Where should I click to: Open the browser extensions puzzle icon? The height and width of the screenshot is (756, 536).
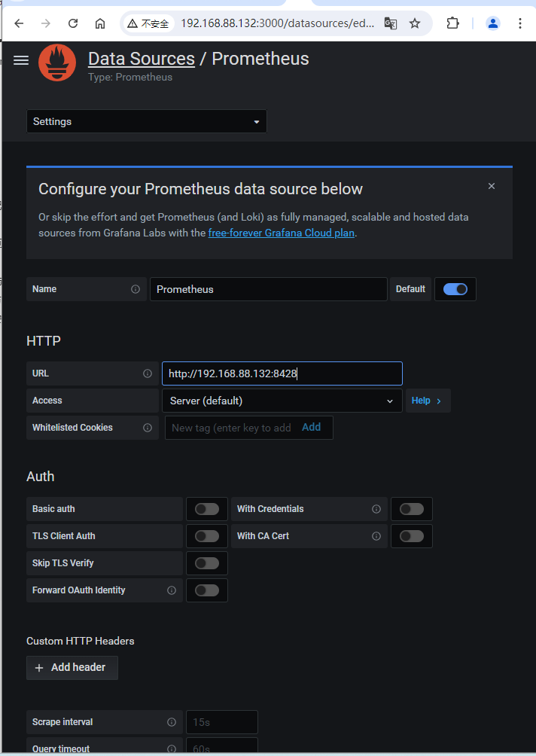click(452, 23)
